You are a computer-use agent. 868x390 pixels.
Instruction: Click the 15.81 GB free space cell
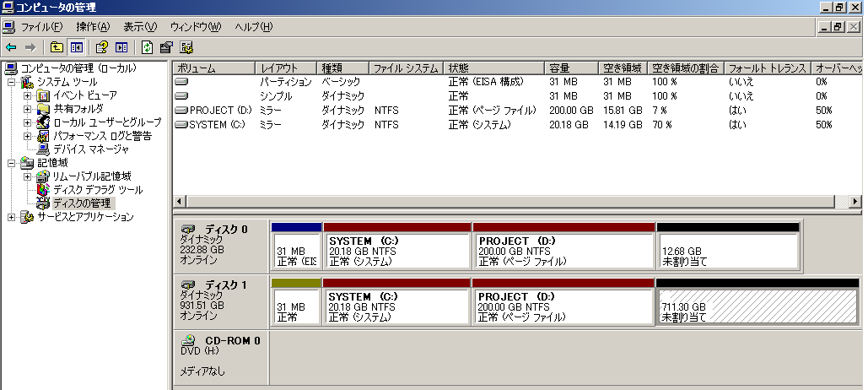click(x=623, y=111)
